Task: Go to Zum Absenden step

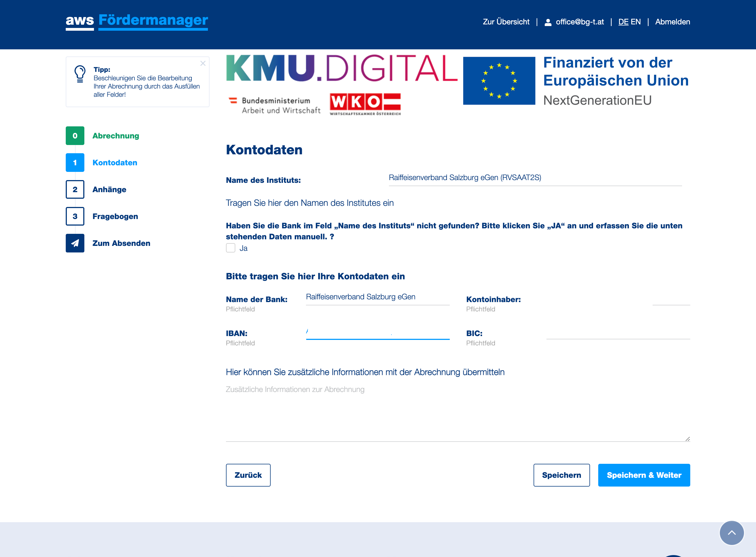Action: click(x=121, y=243)
